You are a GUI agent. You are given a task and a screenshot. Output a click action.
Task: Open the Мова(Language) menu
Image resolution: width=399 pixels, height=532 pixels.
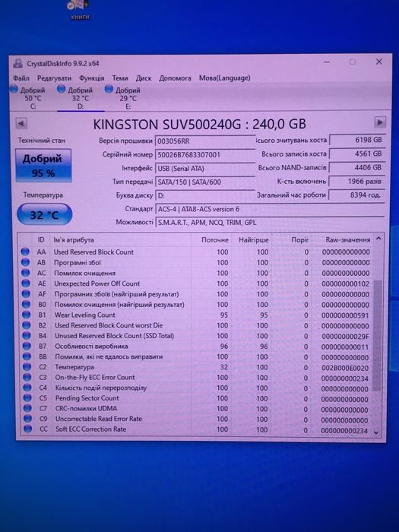[x=225, y=78]
